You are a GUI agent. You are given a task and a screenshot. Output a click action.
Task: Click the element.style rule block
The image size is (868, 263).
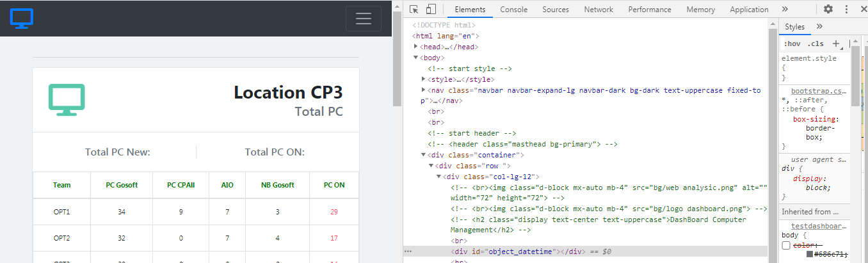point(814,68)
